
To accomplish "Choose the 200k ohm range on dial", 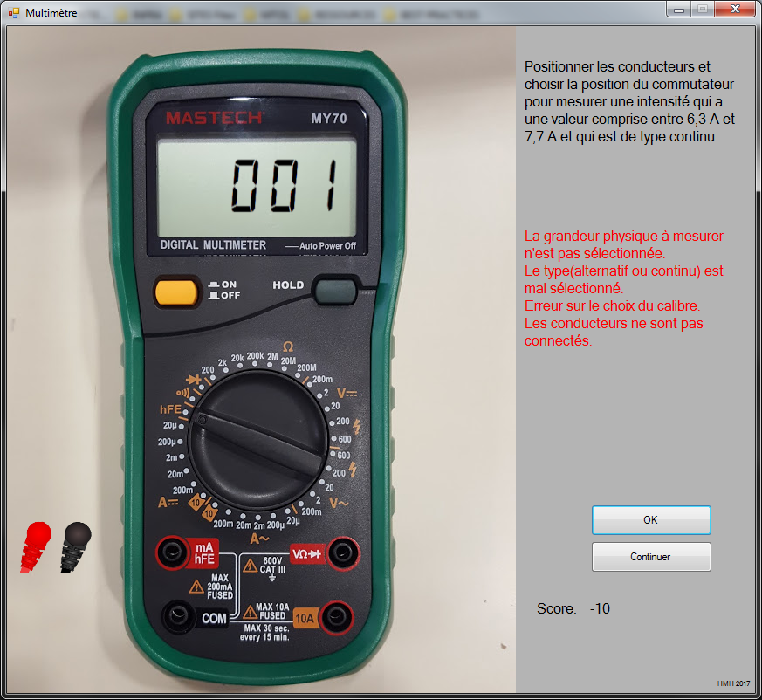I will point(255,356).
